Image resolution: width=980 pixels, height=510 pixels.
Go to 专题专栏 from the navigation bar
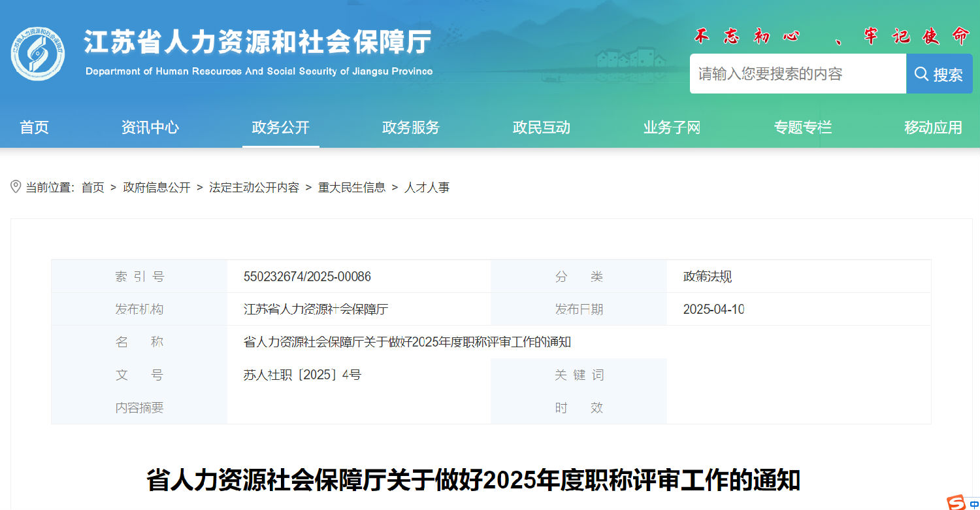pos(802,127)
